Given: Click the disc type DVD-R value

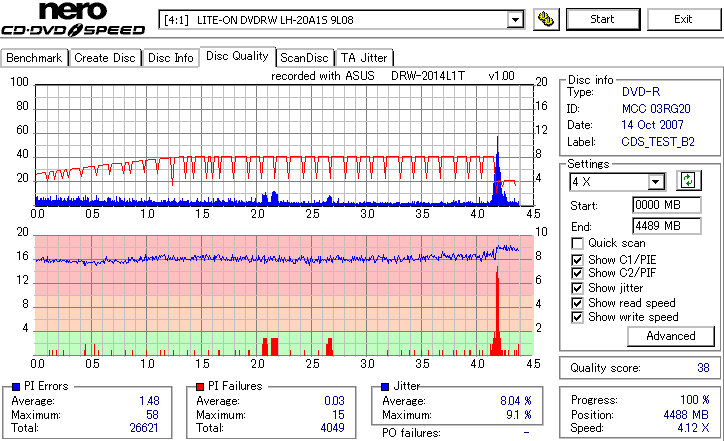Looking at the screenshot, I should [641, 92].
